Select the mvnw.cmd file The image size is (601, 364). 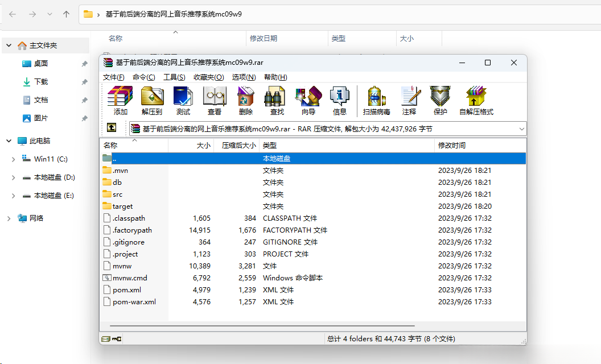[313, 278]
